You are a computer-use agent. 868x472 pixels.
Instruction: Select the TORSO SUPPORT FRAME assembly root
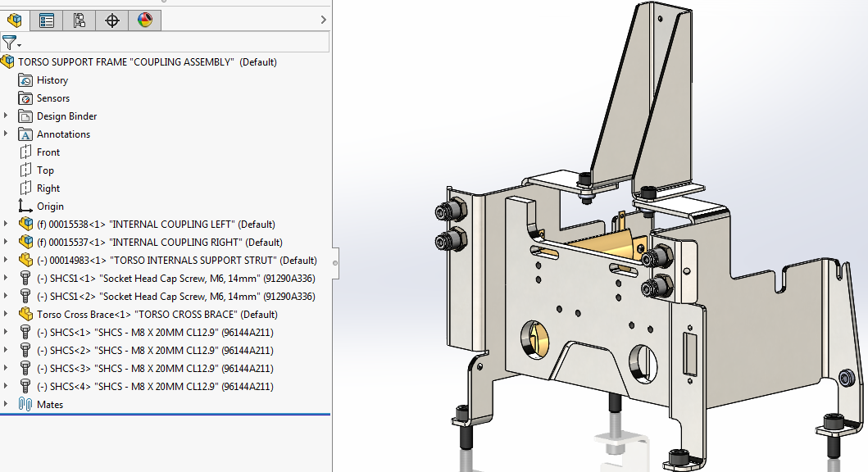tap(146, 61)
